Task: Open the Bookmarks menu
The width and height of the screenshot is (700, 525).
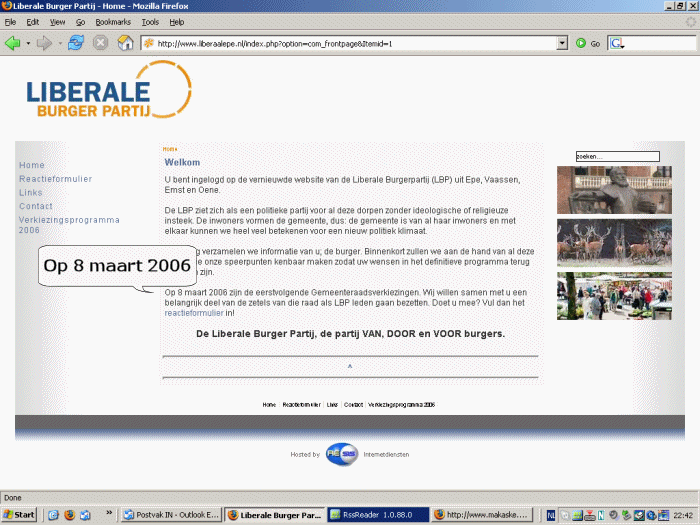Action: click(112, 21)
